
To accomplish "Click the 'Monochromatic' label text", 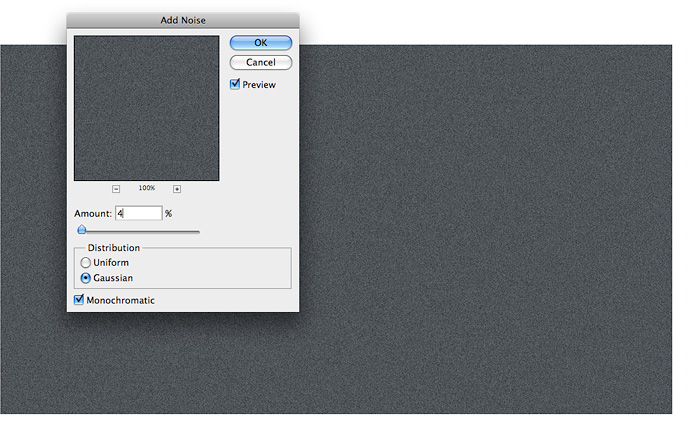I will (x=121, y=300).
